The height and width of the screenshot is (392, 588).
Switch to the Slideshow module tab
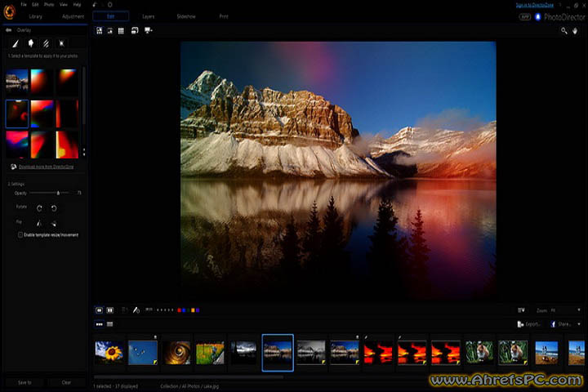pyautogui.click(x=186, y=17)
